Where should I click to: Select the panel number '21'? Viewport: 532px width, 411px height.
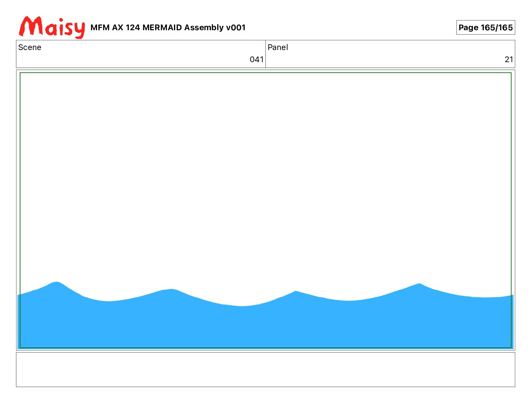[509, 59]
